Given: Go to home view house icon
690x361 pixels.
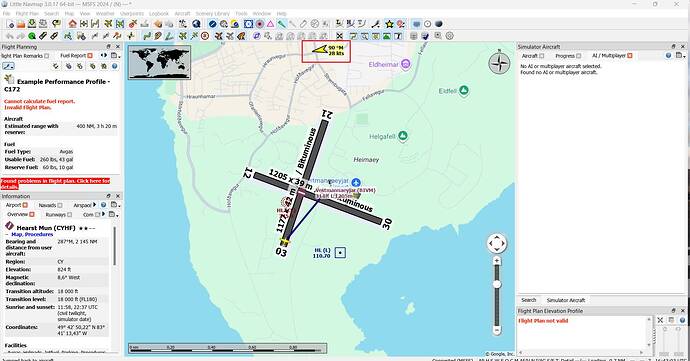Looking at the screenshot, I should tap(73, 24).
